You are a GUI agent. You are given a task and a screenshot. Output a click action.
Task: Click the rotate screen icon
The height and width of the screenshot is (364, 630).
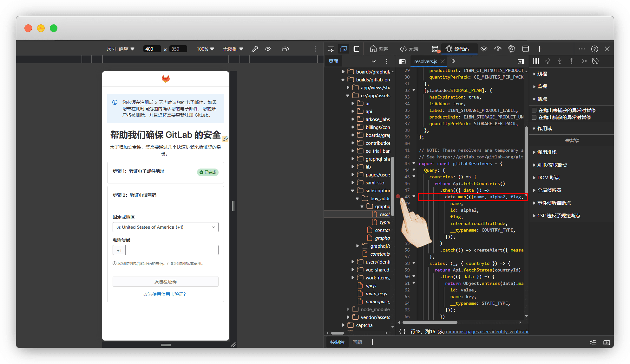[285, 49]
